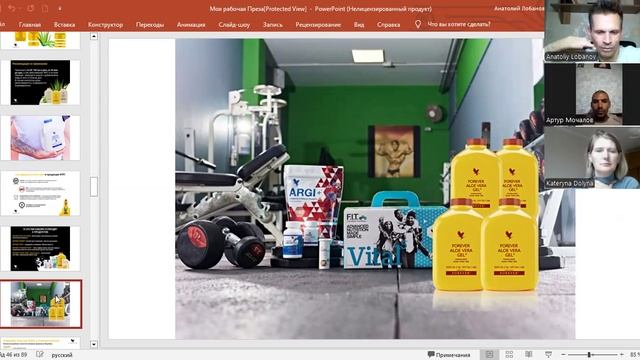The image size is (640, 360).
Task: Start the slide show from status bar icon
Action: 549,354
